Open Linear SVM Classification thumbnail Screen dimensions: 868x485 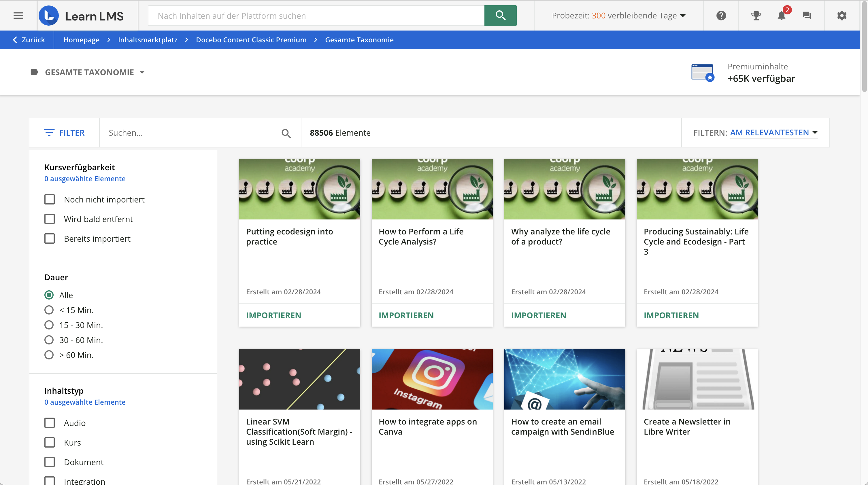point(299,379)
